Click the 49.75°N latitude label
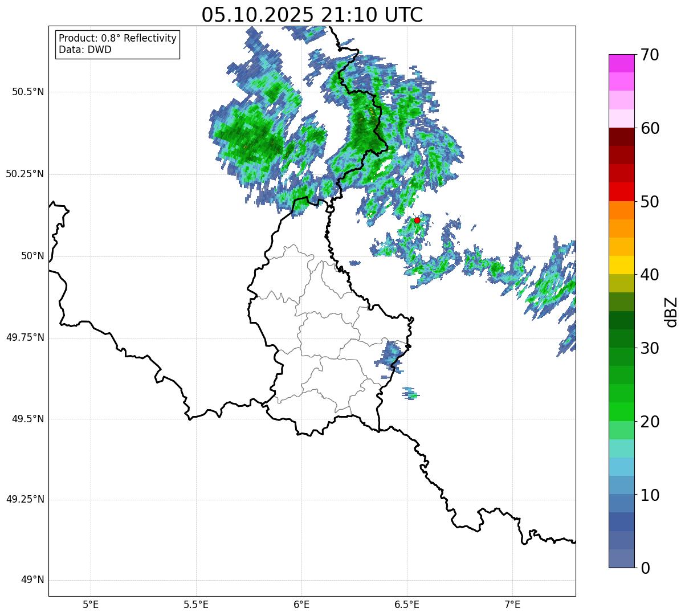The image size is (685, 616). [x=25, y=337]
